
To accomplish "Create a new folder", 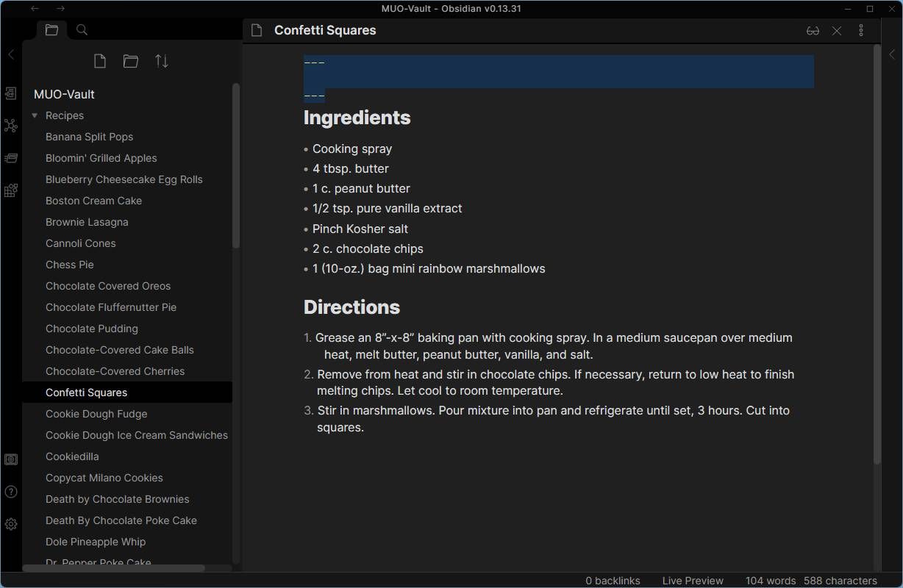I will [x=131, y=62].
